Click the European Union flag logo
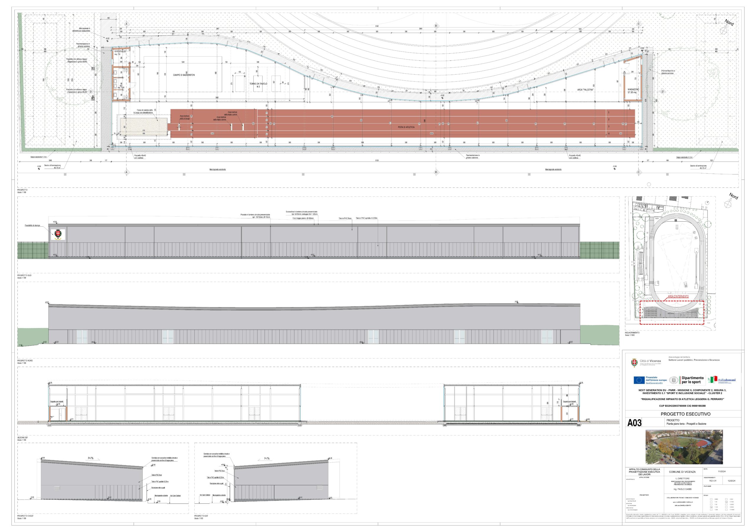 [x=639, y=380]
